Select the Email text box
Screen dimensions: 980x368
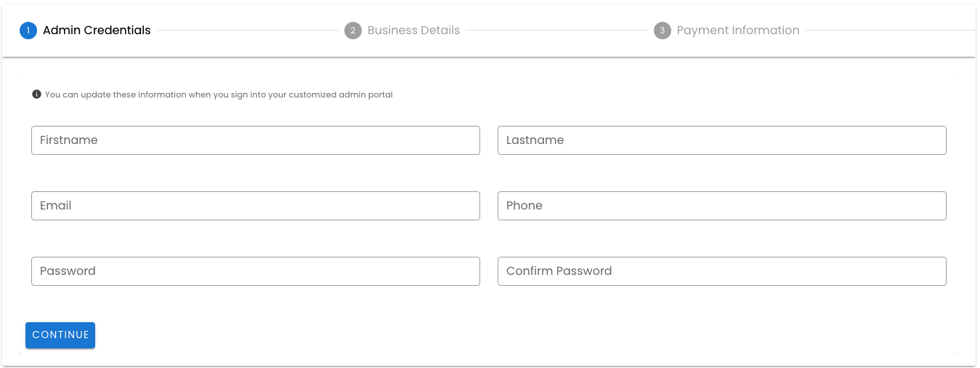[255, 206]
